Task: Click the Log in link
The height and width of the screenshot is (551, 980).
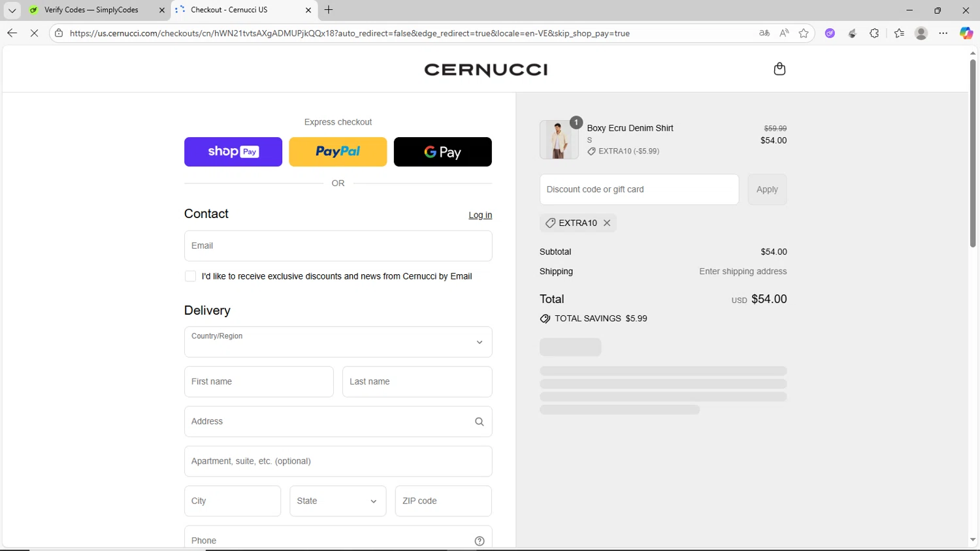Action: [480, 215]
